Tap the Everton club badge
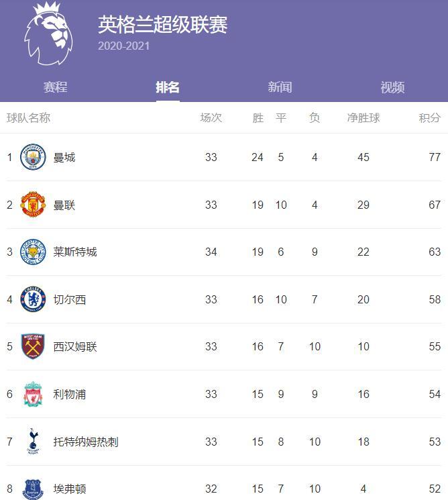The width and height of the screenshot is (448, 500). click(33, 489)
